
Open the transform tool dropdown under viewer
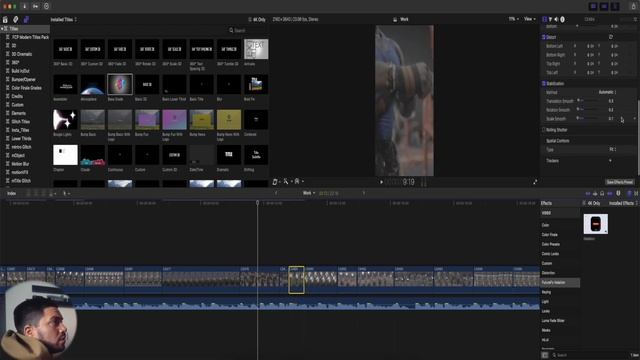pos(277,182)
